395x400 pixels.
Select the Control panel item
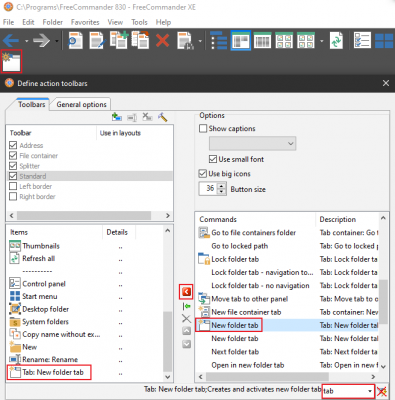pyautogui.click(x=44, y=284)
